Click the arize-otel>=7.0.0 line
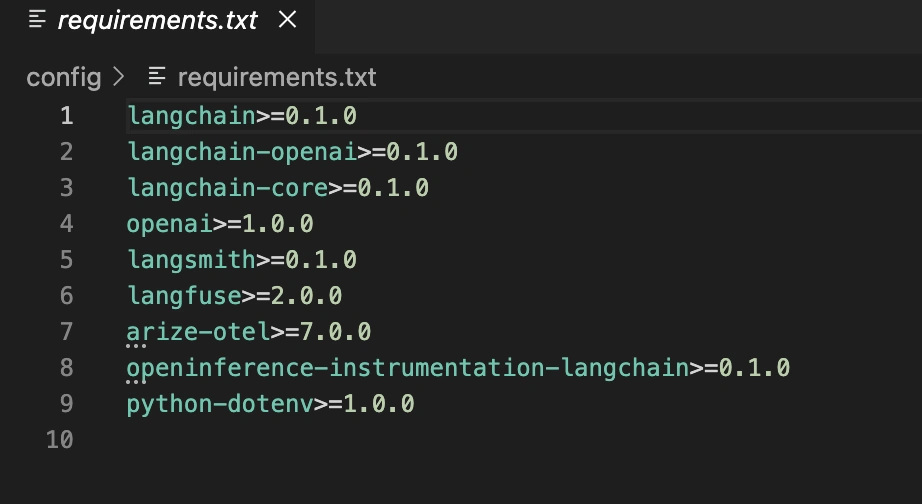922x504 pixels. pyautogui.click(x=249, y=332)
